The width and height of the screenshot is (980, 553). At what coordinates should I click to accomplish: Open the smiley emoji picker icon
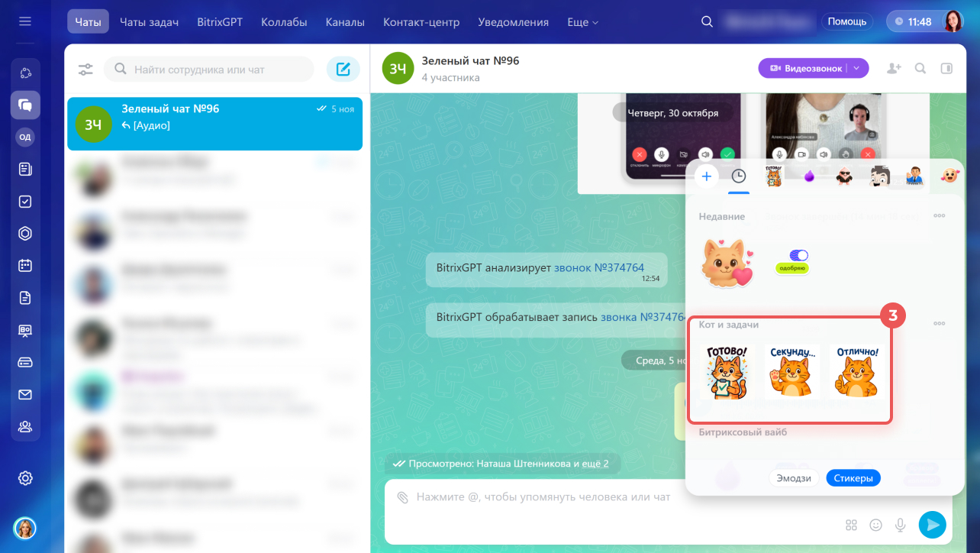[876, 525]
